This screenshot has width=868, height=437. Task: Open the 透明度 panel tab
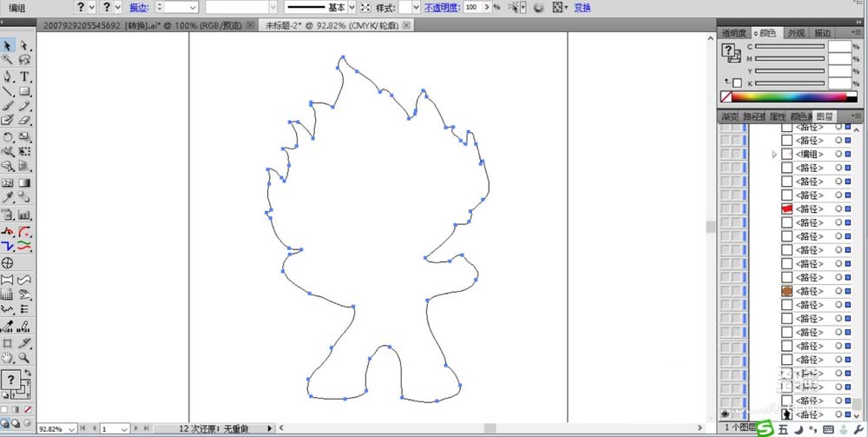[734, 33]
